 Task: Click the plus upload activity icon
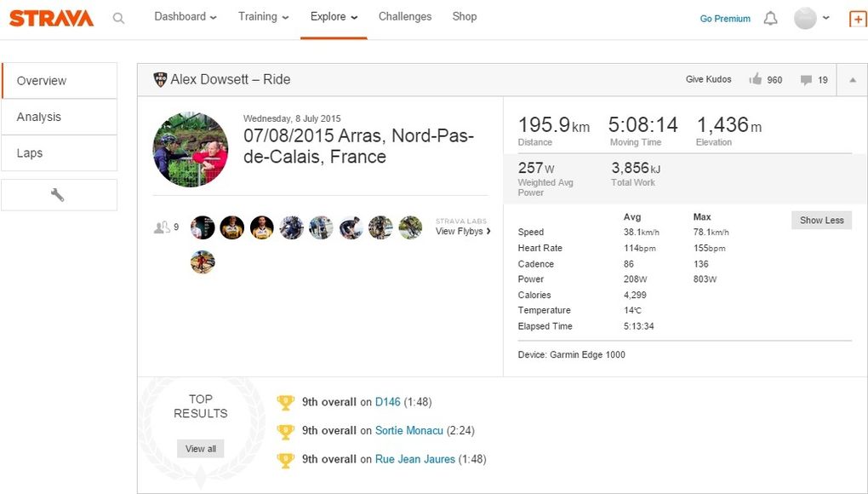pyautogui.click(x=857, y=19)
